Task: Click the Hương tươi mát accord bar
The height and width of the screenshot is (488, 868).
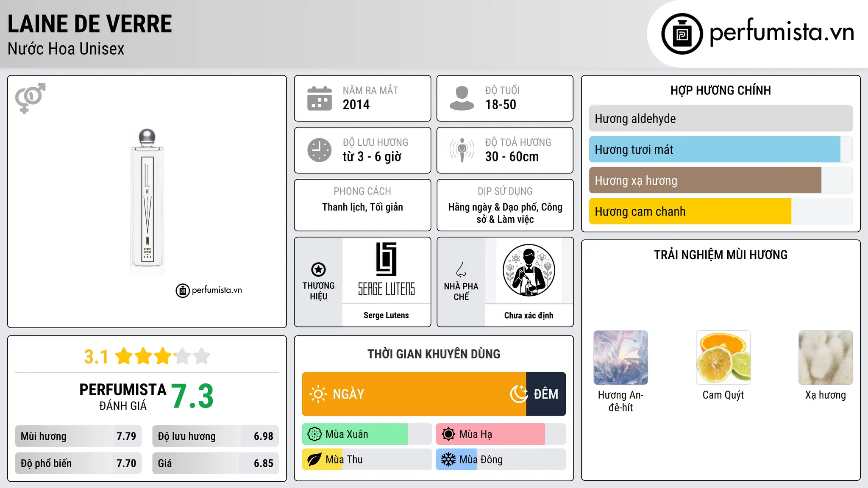Action: point(721,150)
